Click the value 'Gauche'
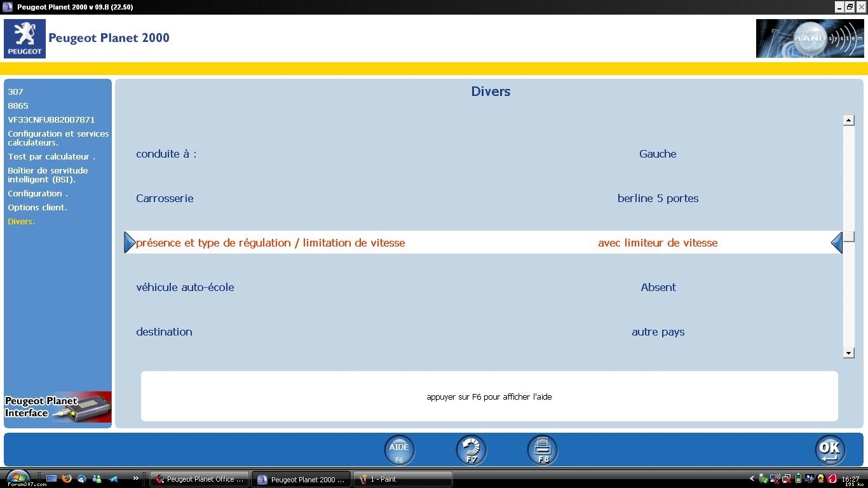Screen dimensions: 868x488 658,154
